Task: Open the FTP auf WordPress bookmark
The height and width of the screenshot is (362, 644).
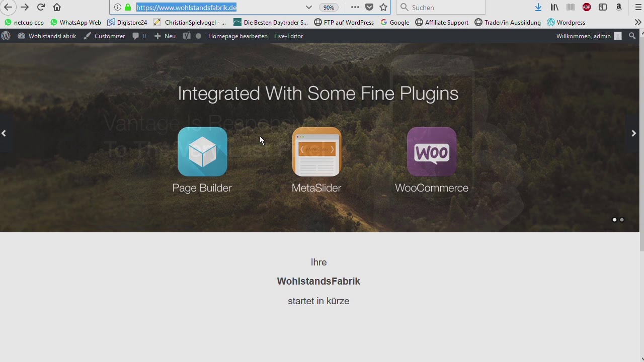Action: [344, 22]
